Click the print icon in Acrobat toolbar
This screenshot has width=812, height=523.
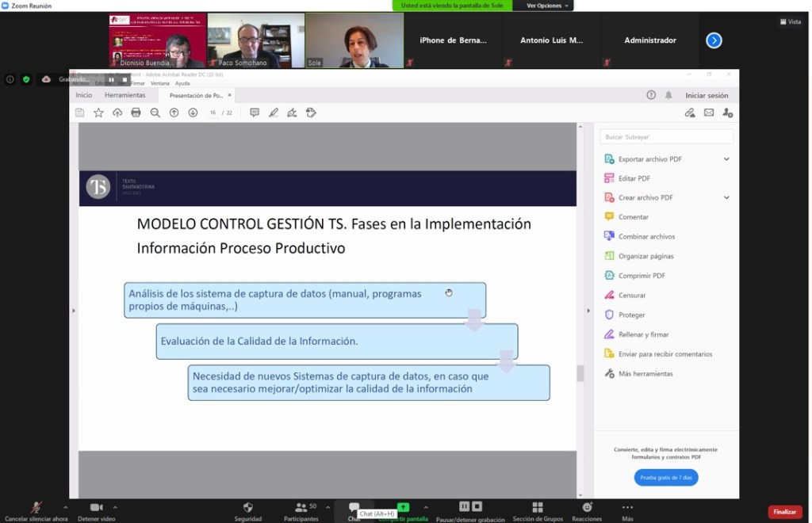point(136,113)
